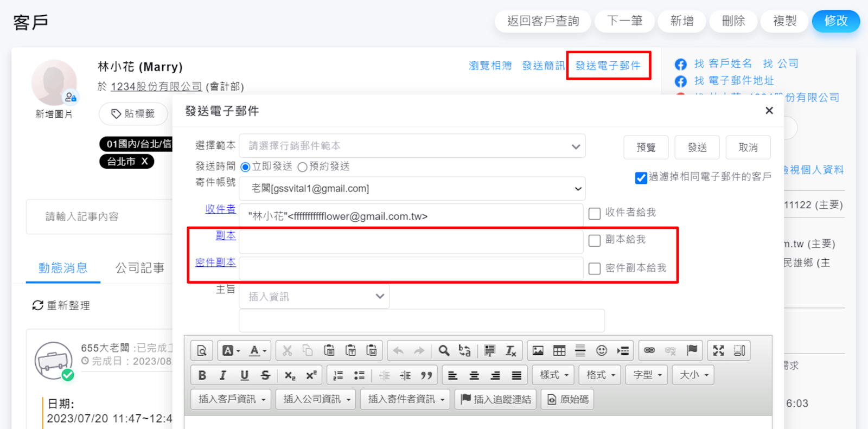The image size is (868, 429).
Task: Maximize the editor with fullscreen icon
Action: pos(718,351)
